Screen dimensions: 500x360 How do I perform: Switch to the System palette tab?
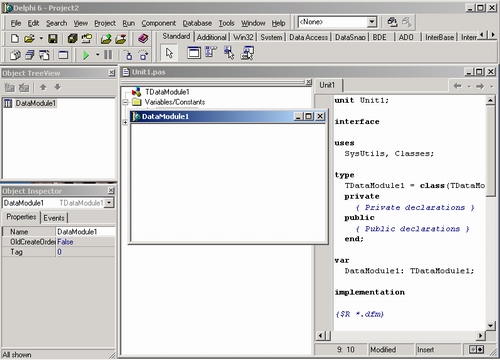271,37
